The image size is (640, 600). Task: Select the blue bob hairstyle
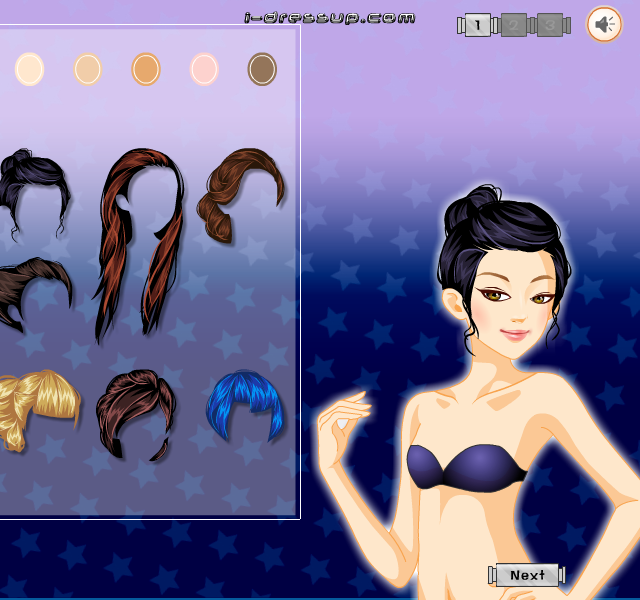pyautogui.click(x=245, y=406)
